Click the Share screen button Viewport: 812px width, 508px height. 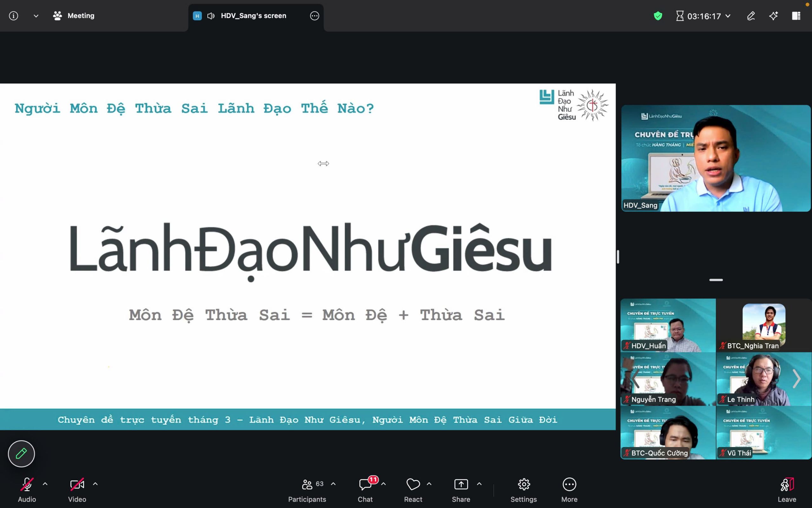(461, 490)
